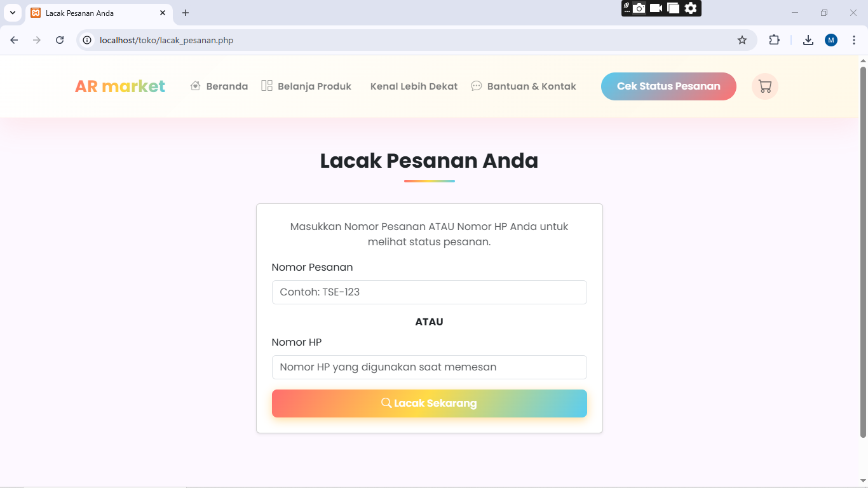This screenshot has height=488, width=868.
Task: Reload the page
Action: click(x=60, y=40)
